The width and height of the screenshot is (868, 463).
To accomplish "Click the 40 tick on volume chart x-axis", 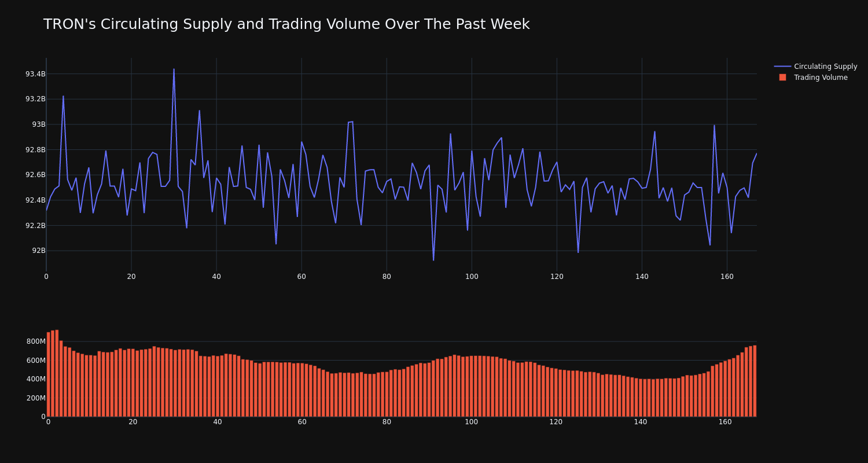I will pyautogui.click(x=218, y=422).
